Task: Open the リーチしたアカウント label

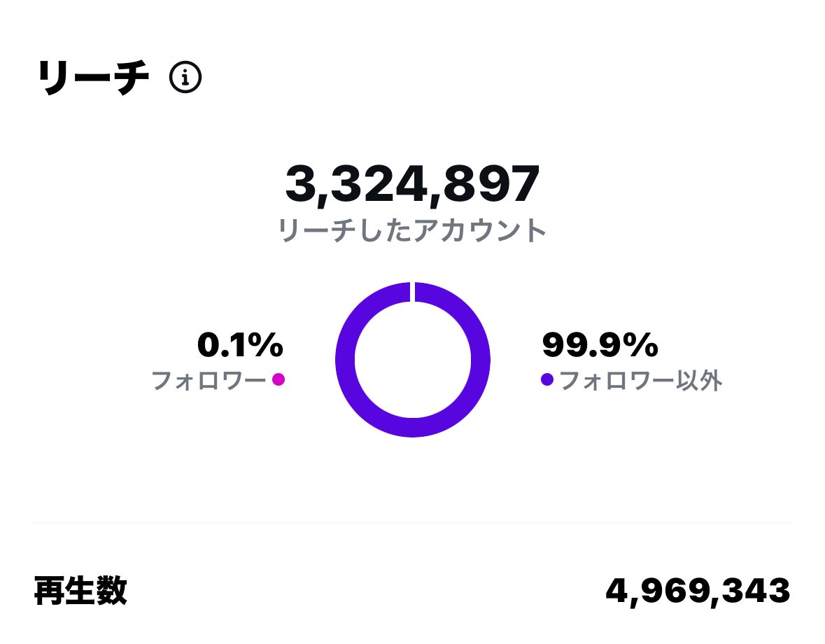Action: point(413,230)
